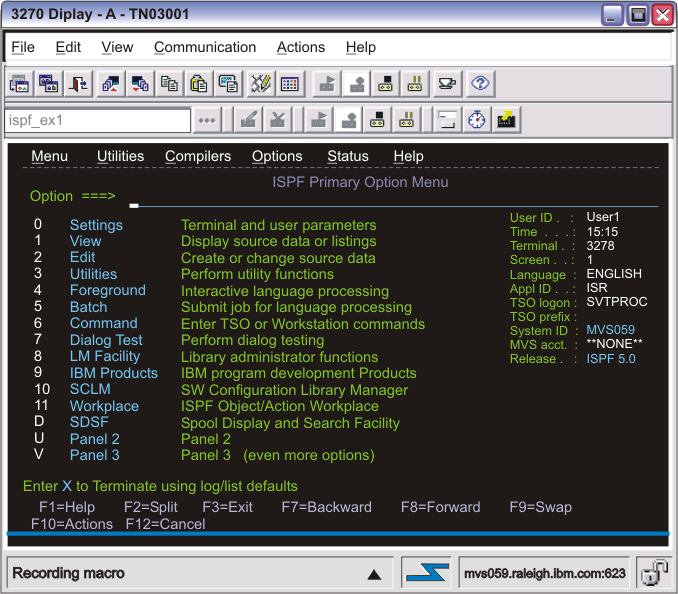
Task: Click the Paste clipboard icon
Action: (x=198, y=83)
